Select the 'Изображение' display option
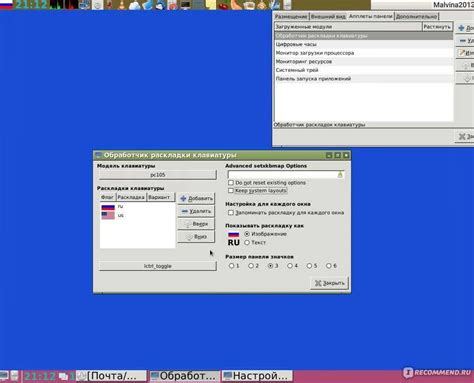The width and height of the screenshot is (474, 383). pos(247,234)
